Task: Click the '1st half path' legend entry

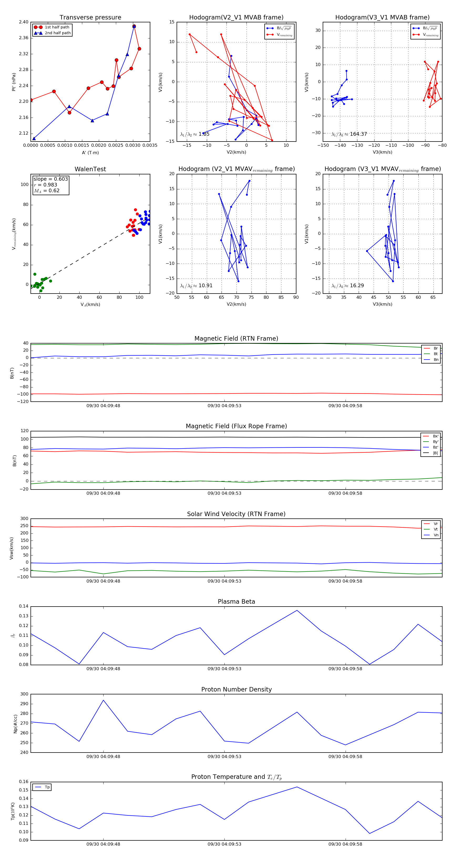Action: pos(52,27)
